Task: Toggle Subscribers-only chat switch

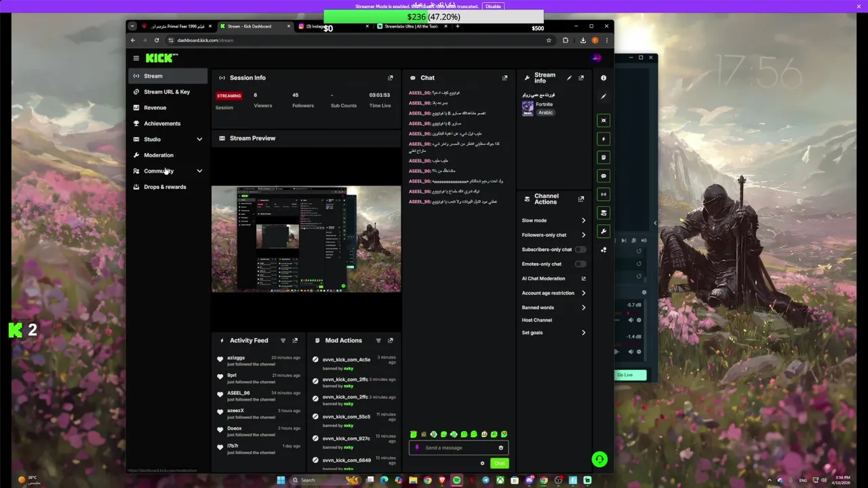Action: click(580, 249)
